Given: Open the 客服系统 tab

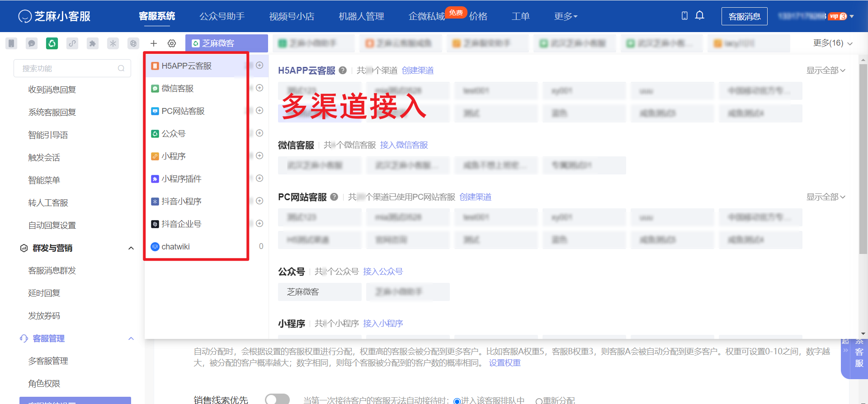Looking at the screenshot, I should [x=157, y=16].
